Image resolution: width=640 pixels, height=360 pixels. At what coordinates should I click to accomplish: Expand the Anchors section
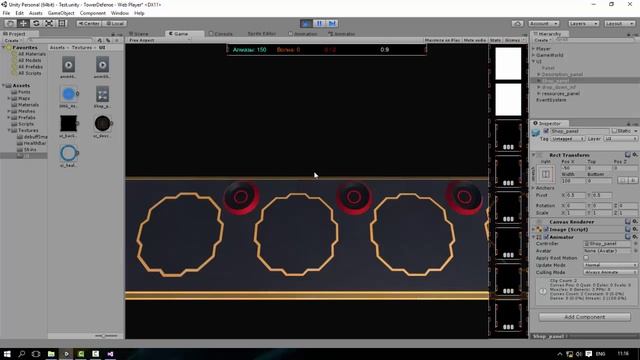(x=533, y=188)
